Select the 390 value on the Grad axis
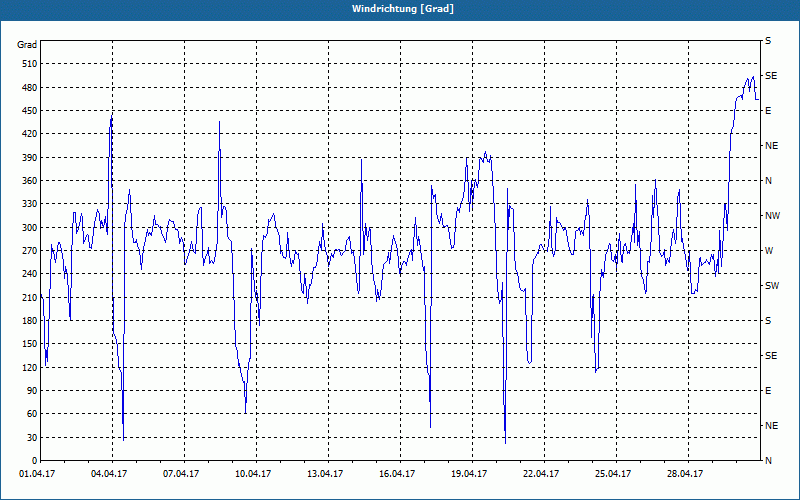The height and width of the screenshot is (500, 800). (x=30, y=158)
